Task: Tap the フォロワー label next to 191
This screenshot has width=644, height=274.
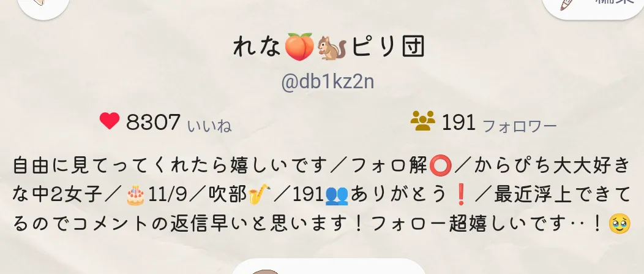Action: tap(520, 126)
